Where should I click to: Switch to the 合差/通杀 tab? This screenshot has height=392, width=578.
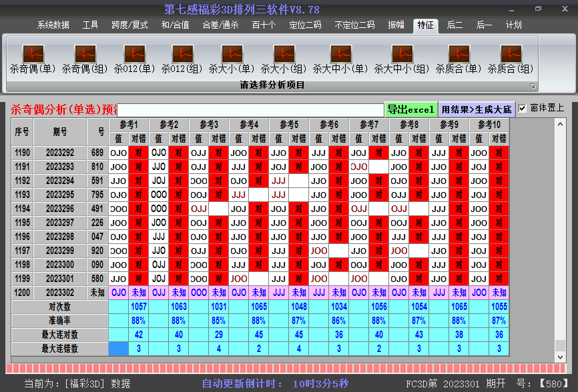coord(220,25)
